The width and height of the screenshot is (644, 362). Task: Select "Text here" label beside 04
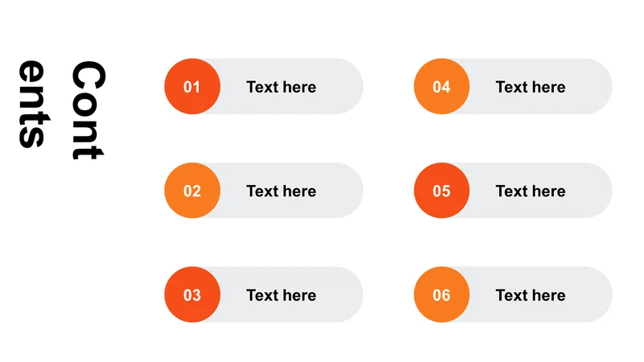coord(530,87)
